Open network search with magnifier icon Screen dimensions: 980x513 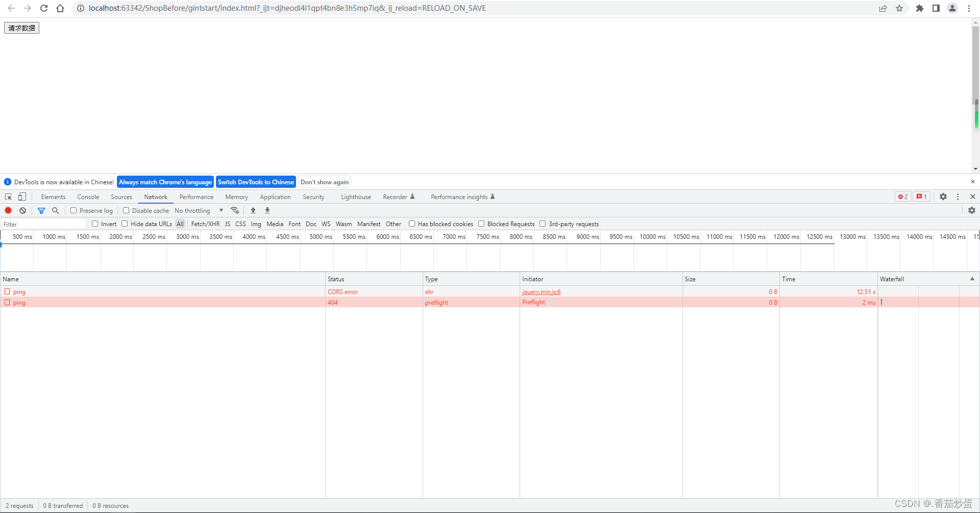pyautogui.click(x=56, y=210)
